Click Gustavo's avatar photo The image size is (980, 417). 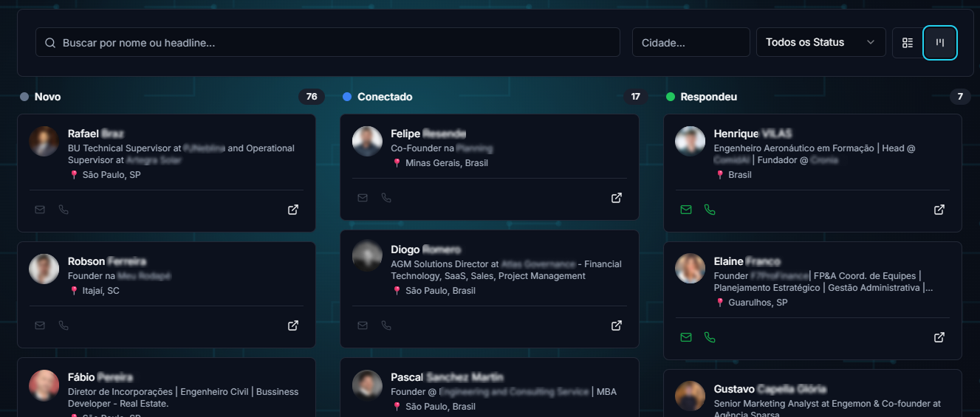pos(691,396)
